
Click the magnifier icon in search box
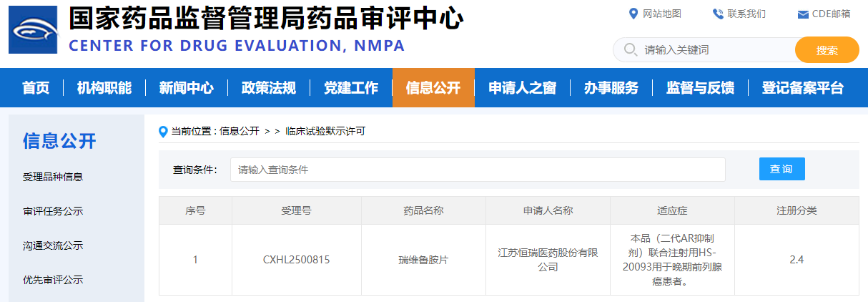pos(630,50)
